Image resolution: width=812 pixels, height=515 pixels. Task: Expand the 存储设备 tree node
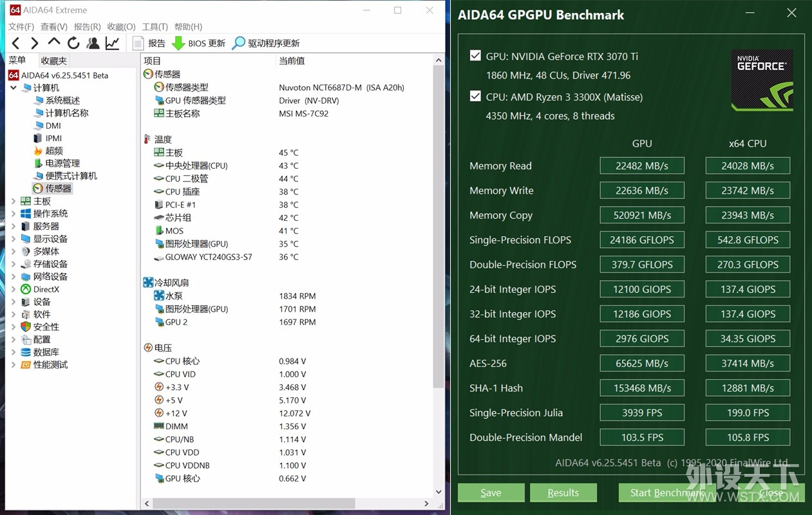pos(14,264)
